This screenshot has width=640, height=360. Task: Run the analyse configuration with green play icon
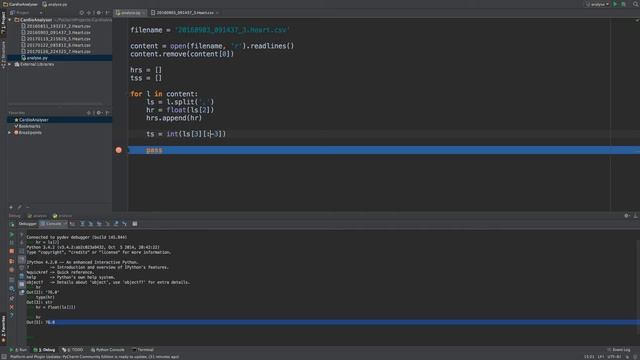pyautogui.click(x=616, y=4)
